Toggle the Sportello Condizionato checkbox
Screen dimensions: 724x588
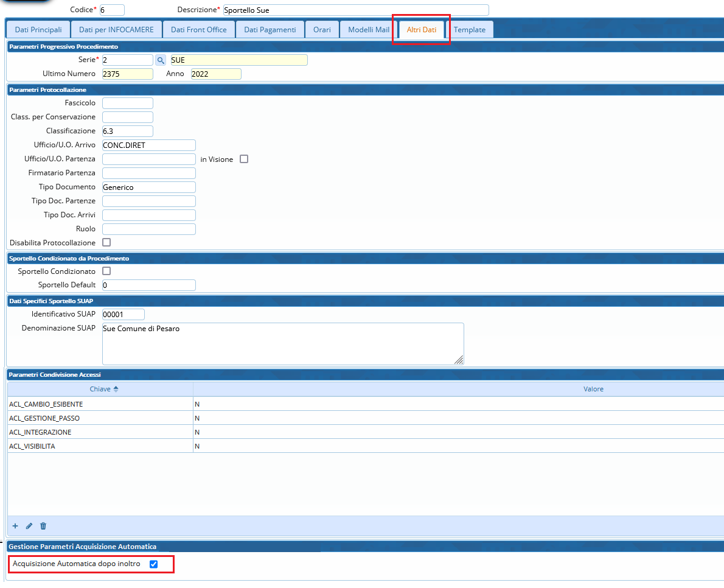(x=106, y=271)
